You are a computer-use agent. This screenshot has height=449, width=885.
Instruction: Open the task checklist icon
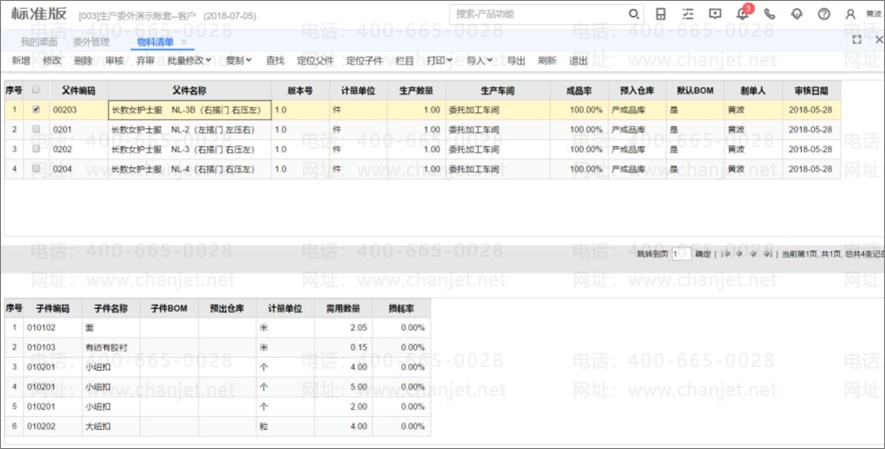coord(687,14)
